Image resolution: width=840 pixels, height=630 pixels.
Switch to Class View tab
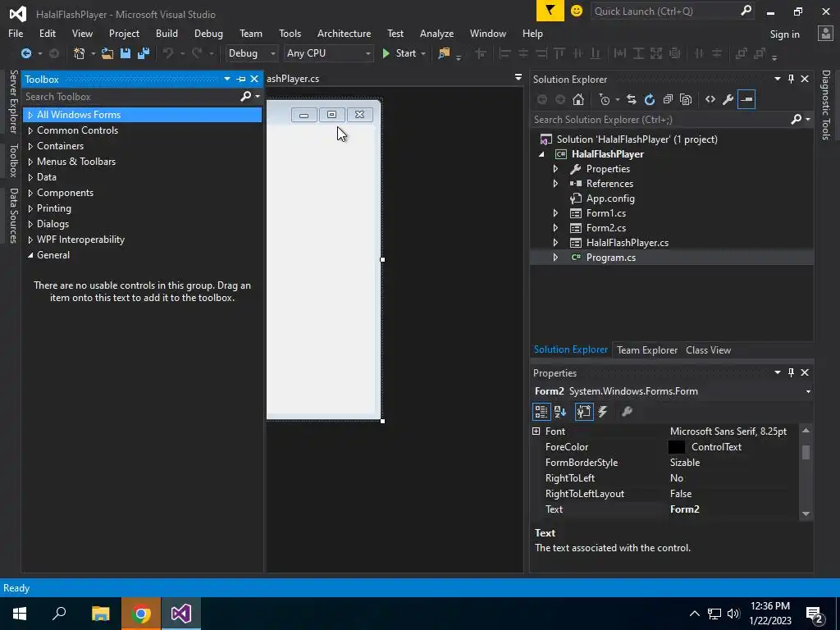point(708,350)
